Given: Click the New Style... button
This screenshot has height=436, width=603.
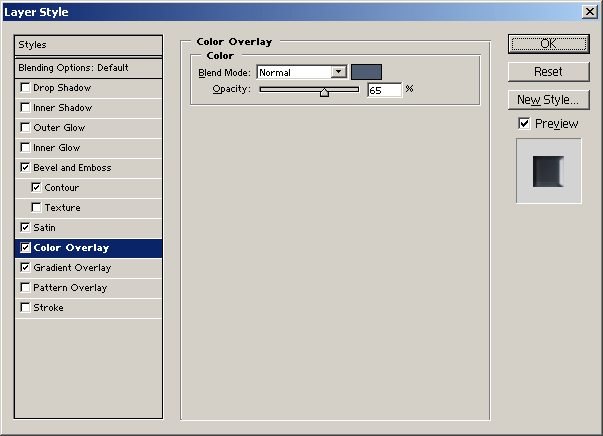Looking at the screenshot, I should pos(548,100).
